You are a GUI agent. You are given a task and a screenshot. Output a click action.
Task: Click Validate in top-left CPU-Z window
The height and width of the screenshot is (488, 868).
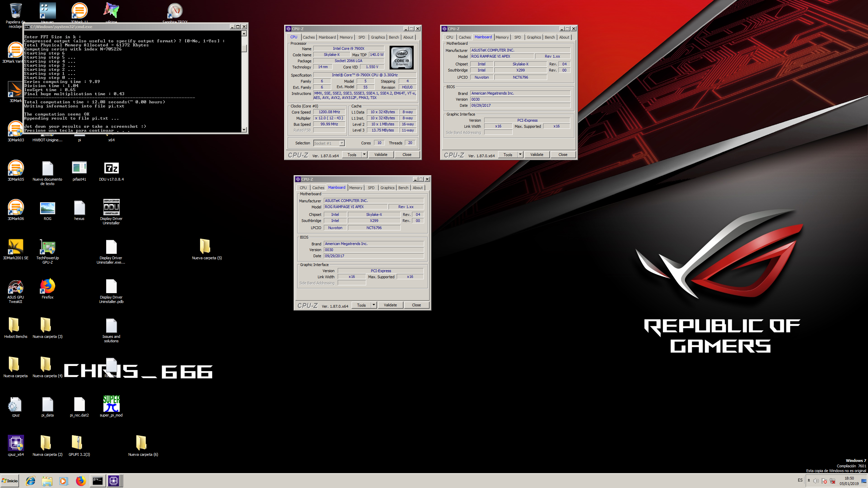pyautogui.click(x=381, y=155)
